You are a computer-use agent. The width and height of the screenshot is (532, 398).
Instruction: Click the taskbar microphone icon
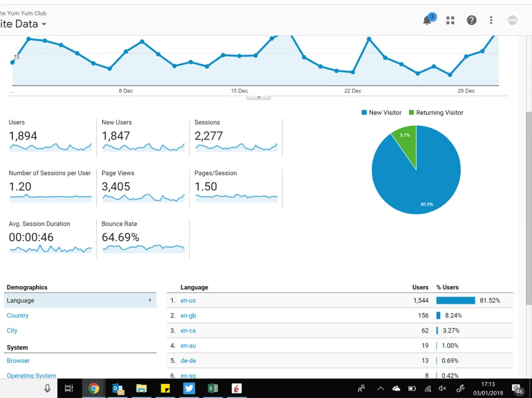pos(47,389)
